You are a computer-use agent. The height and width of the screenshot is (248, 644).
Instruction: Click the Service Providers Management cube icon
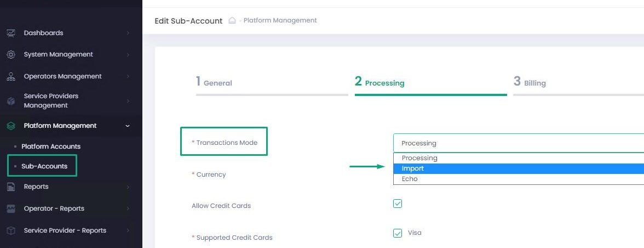click(x=10, y=101)
